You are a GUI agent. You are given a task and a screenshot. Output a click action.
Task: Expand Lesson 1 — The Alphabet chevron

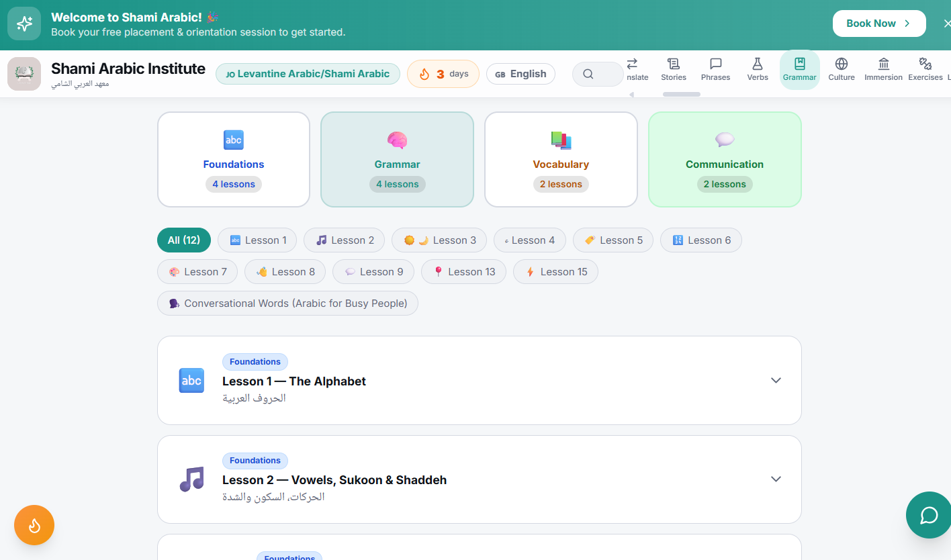pos(776,380)
